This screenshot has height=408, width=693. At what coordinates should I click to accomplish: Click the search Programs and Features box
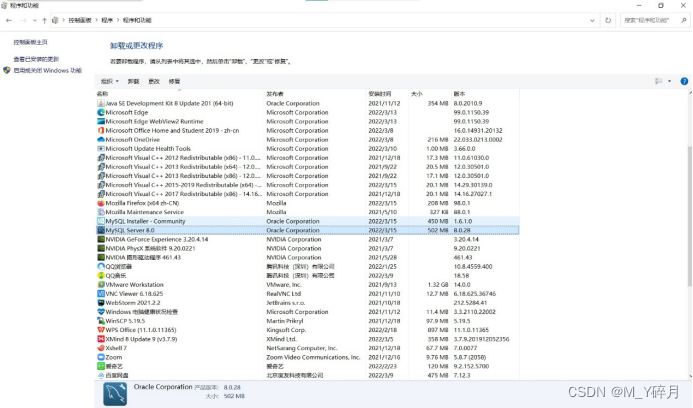(x=655, y=20)
